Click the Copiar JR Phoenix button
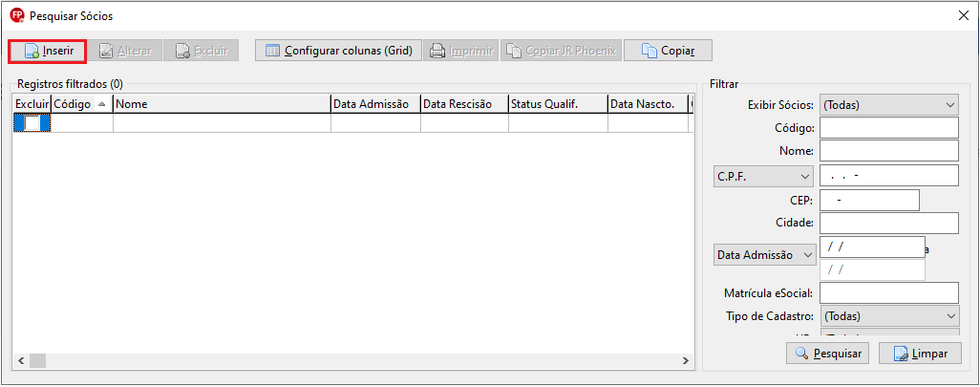The image size is (980, 387). coord(561,51)
